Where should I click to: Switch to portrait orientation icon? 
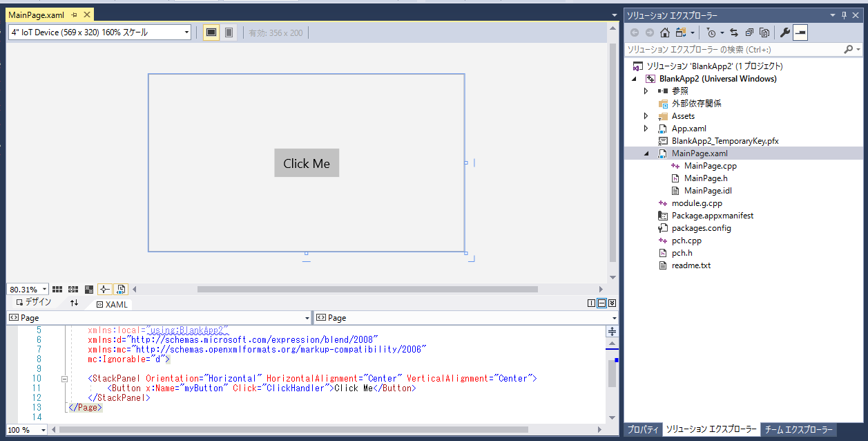228,32
